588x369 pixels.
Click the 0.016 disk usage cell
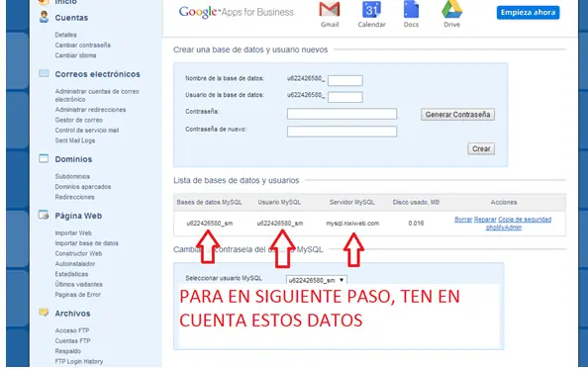pos(416,224)
